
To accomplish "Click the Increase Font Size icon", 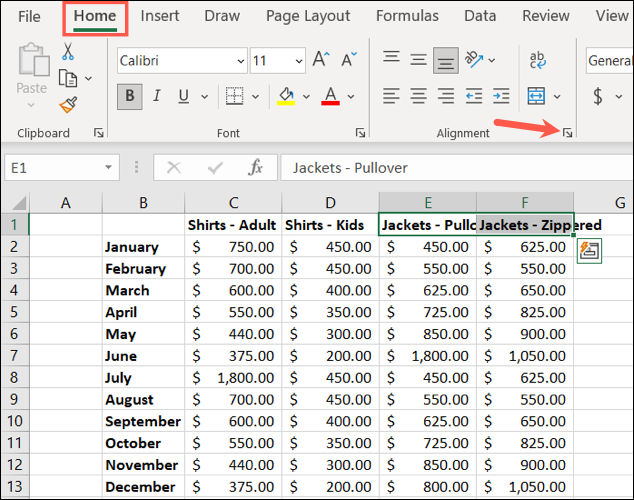I will click(322, 61).
